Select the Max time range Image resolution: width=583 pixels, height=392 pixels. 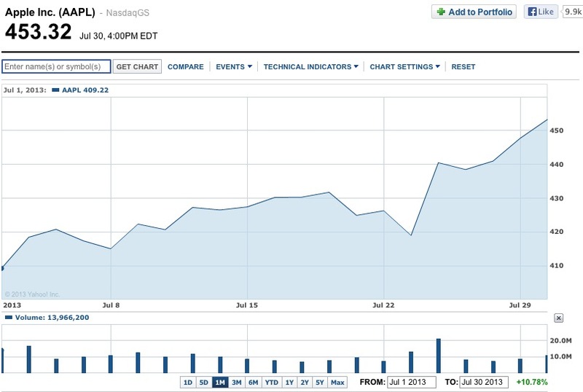337,383
